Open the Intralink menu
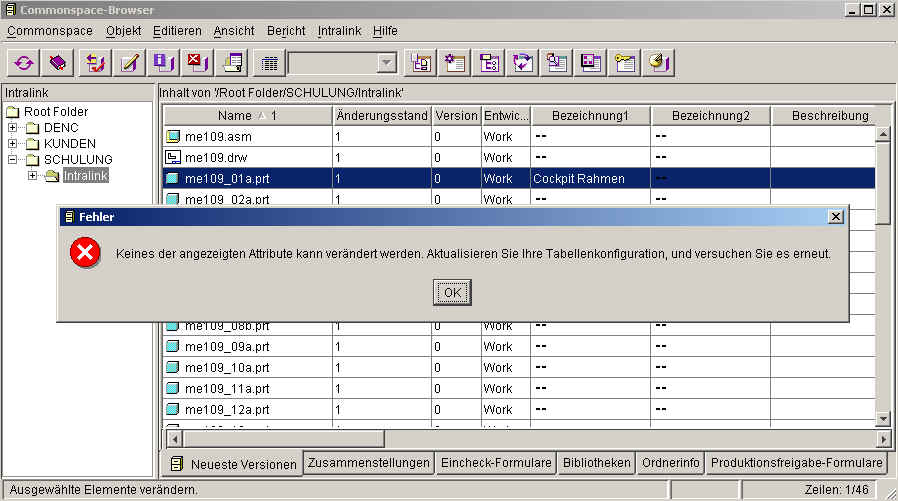This screenshot has height=501, width=898. (339, 31)
